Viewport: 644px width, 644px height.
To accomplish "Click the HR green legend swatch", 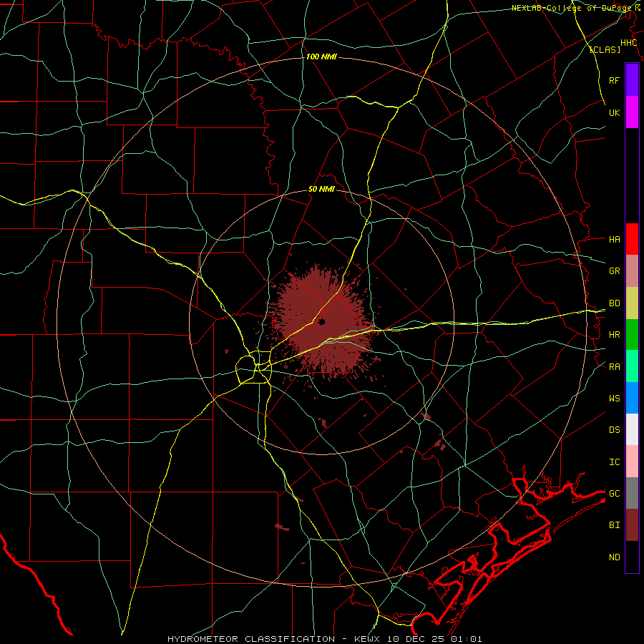I will point(632,335).
